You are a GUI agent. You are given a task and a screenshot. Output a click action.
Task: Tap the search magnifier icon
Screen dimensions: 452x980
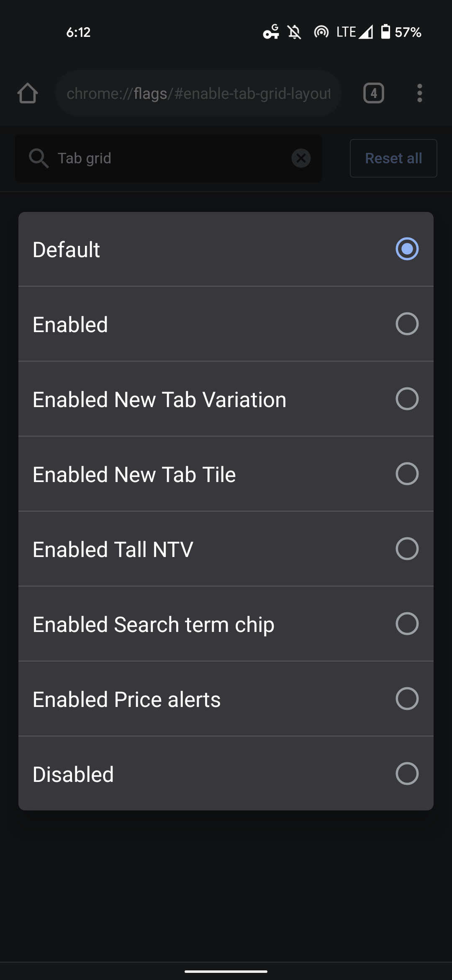[x=39, y=158]
